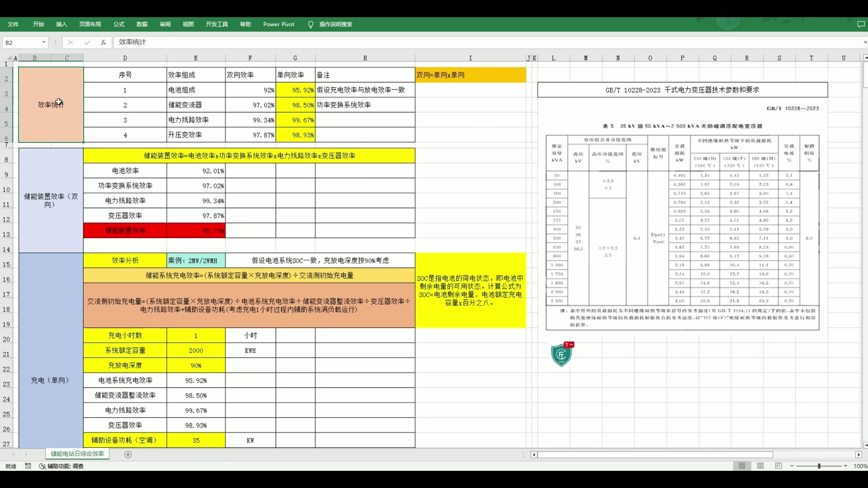This screenshot has width=868, height=488.
Task: Select the 储能电站日综合效率 sheet tab
Action: [x=77, y=454]
